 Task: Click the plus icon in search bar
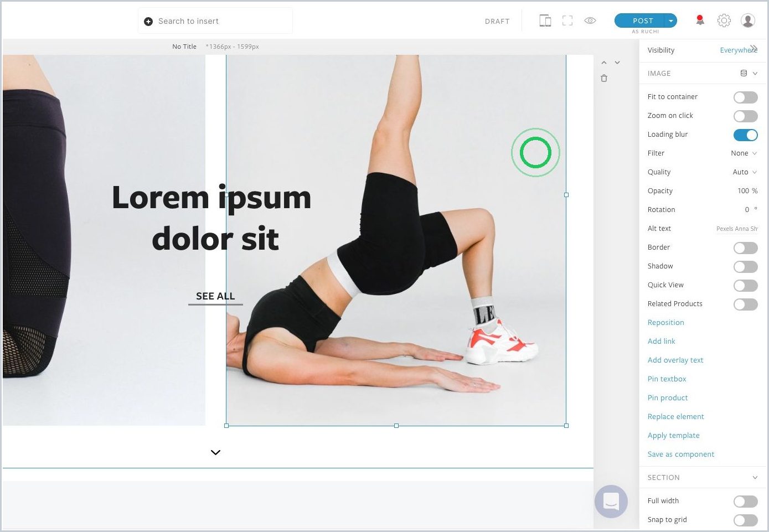(148, 22)
